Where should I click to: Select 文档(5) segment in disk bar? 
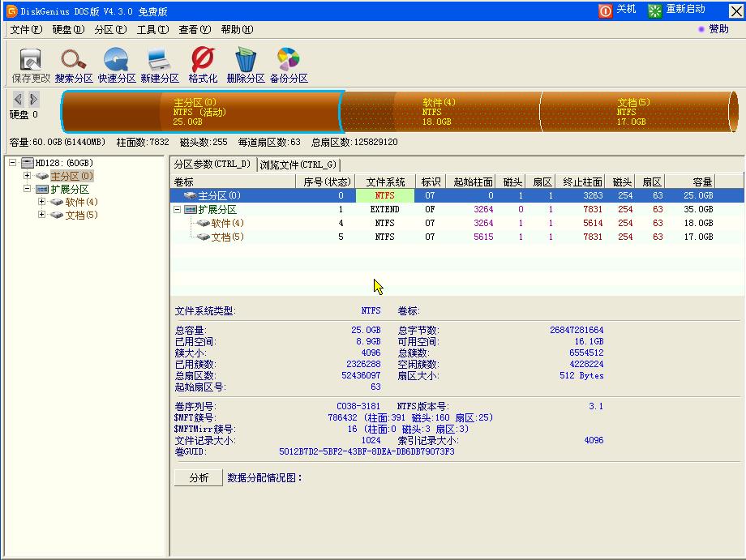click(637, 112)
